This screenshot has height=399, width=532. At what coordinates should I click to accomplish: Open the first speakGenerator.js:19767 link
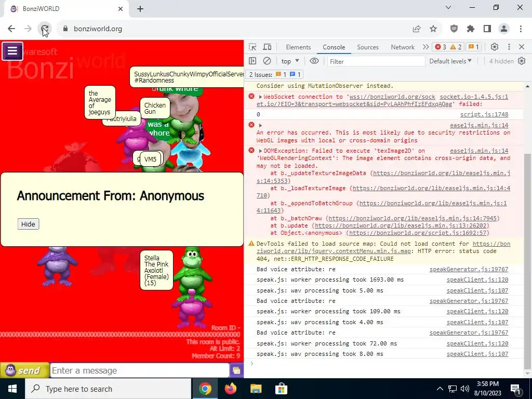coord(469,270)
